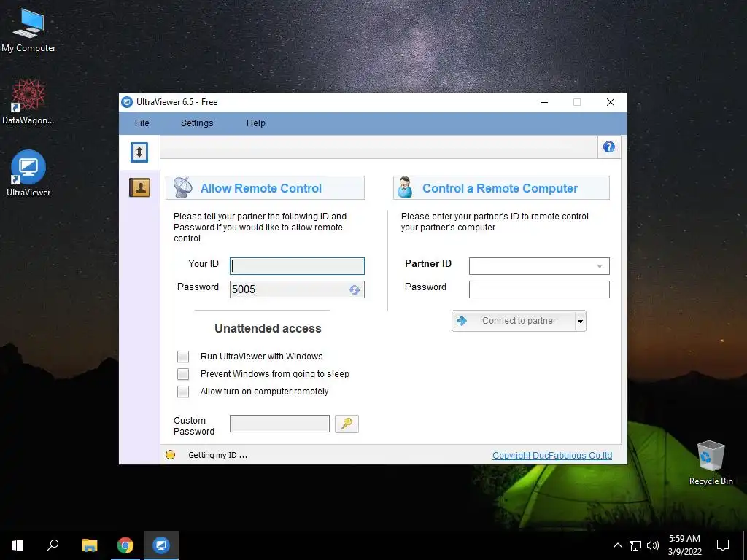The height and width of the screenshot is (560, 747).
Task: Minimize the UltraViewer window
Action: click(x=544, y=102)
